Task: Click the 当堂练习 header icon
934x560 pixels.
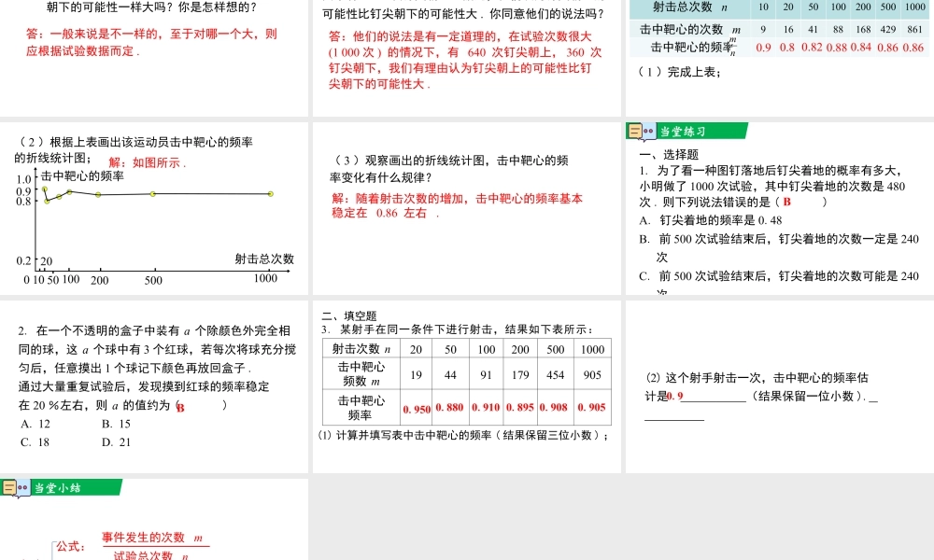Action: coord(636,132)
